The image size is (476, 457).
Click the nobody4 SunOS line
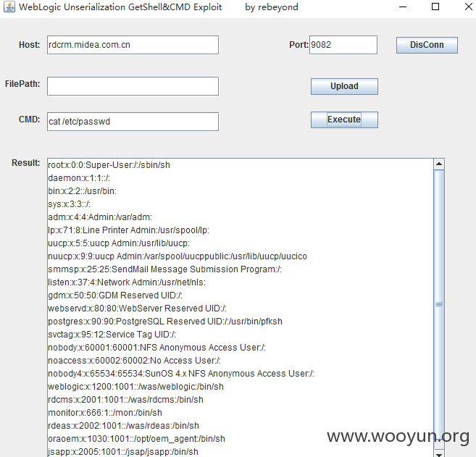click(181, 374)
